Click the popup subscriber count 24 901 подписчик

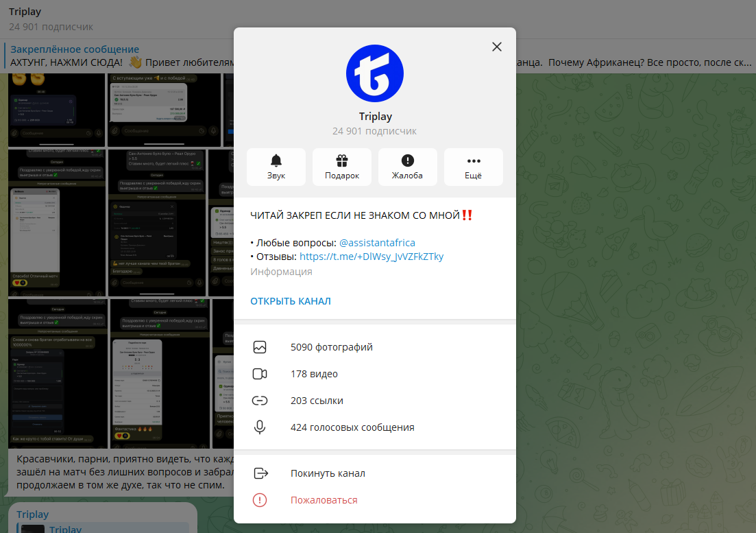click(x=375, y=131)
